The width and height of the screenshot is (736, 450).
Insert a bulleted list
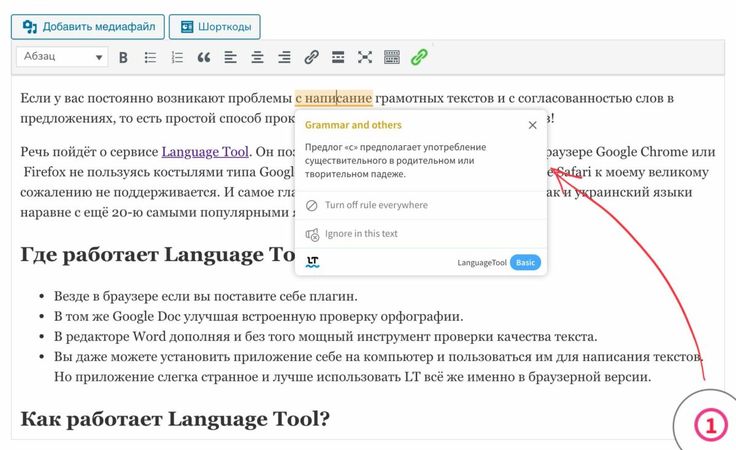(x=150, y=57)
